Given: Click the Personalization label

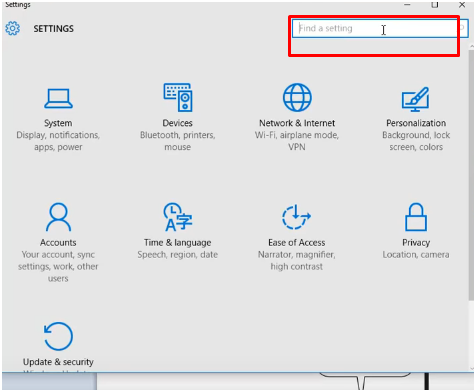Looking at the screenshot, I should (x=416, y=123).
